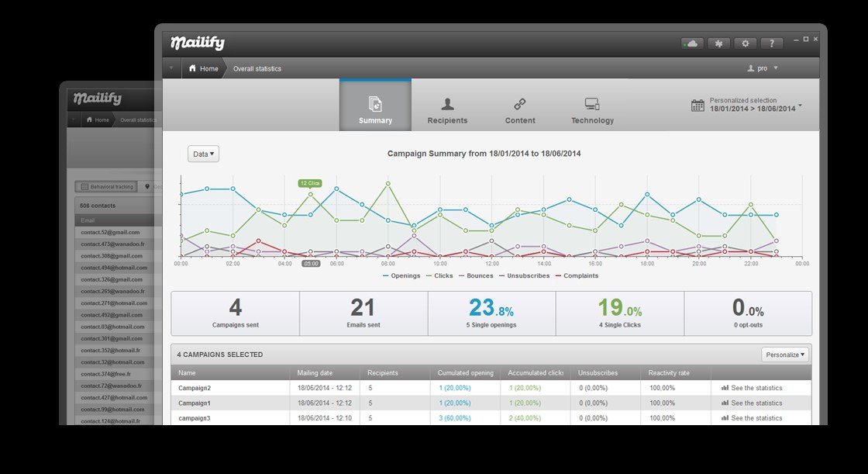
Task: Select contact.473@wanadoo.fr in background window
Action: [113, 244]
